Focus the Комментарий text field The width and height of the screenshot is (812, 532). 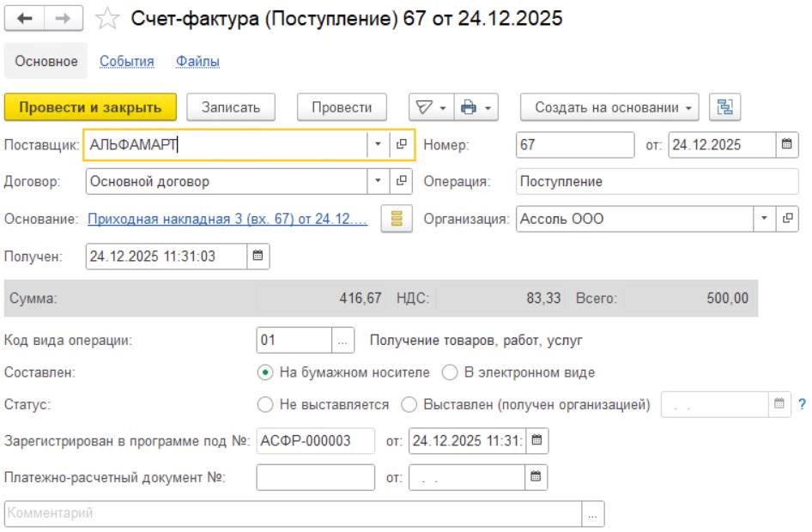(293, 514)
